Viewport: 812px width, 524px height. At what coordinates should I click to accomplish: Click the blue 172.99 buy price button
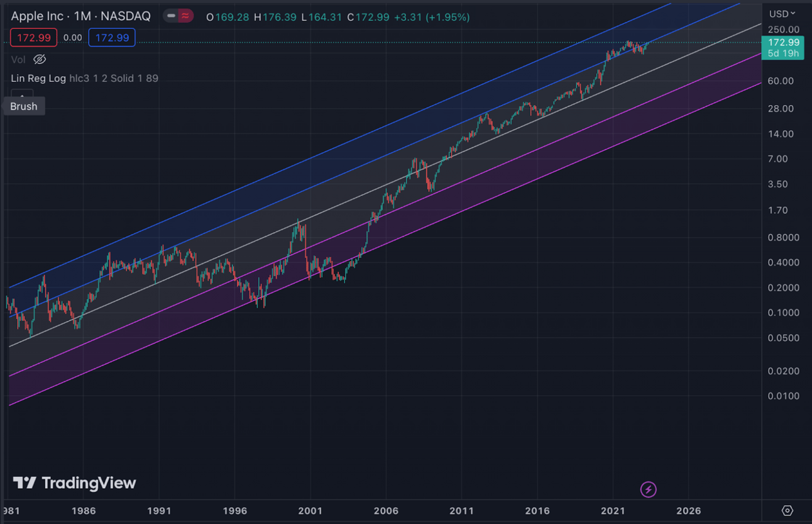click(112, 38)
